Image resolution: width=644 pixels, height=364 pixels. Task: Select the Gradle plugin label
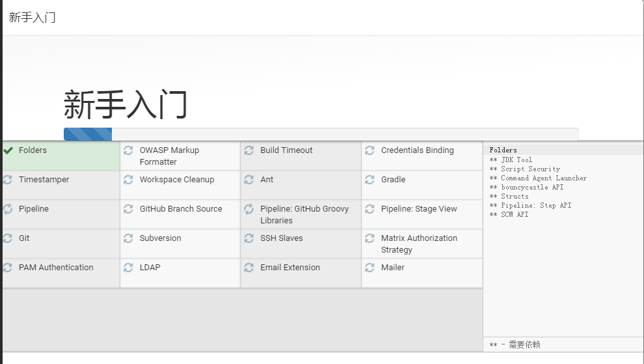[x=393, y=179]
